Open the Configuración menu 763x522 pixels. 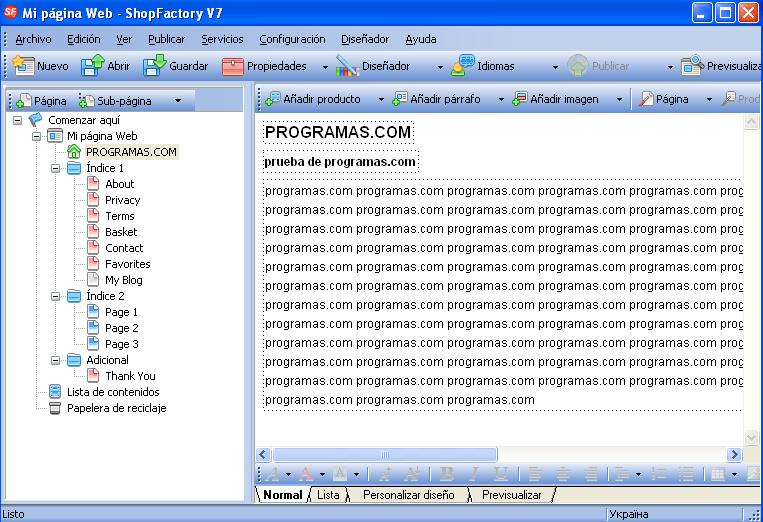pyautogui.click(x=292, y=39)
